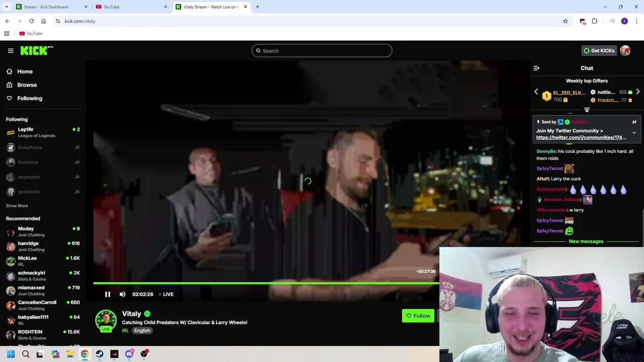
Task: Hide the pinned chat message
Action: coord(634,122)
